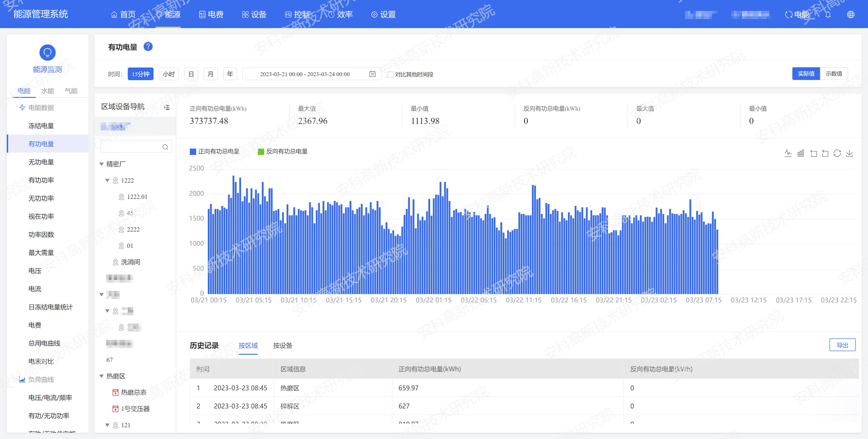Open the 控制 top menu
868x439 pixels.
coord(298,14)
